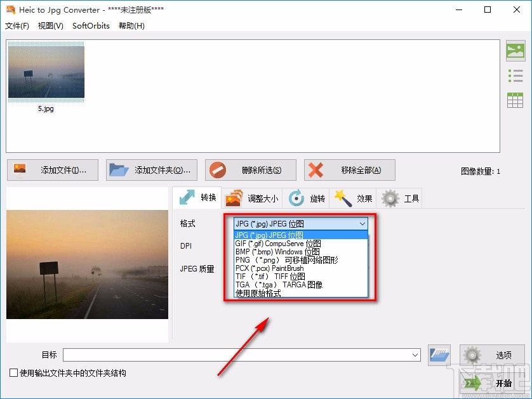
Task: Switch to the 转换 tab
Action: [197, 198]
